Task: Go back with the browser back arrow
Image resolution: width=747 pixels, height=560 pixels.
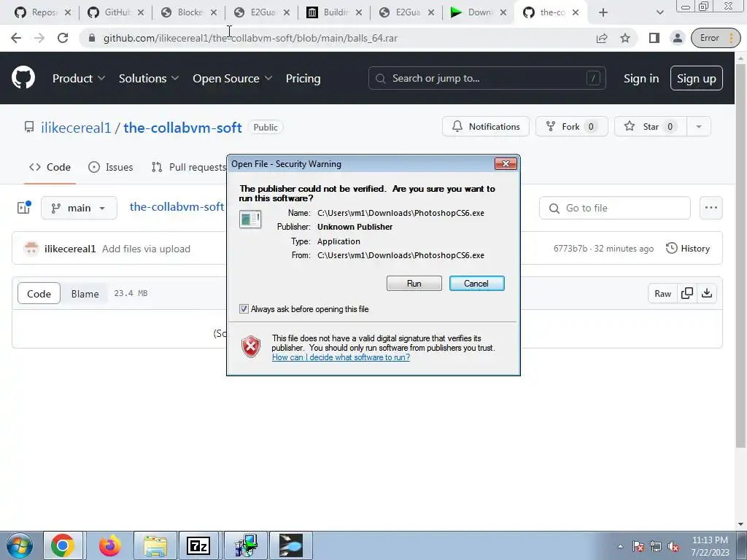Action: coord(16,38)
